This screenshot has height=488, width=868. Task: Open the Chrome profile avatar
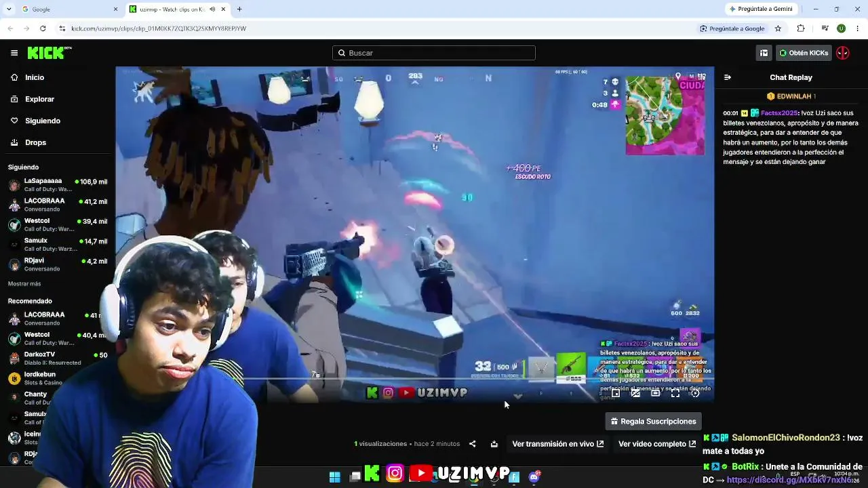tap(841, 28)
